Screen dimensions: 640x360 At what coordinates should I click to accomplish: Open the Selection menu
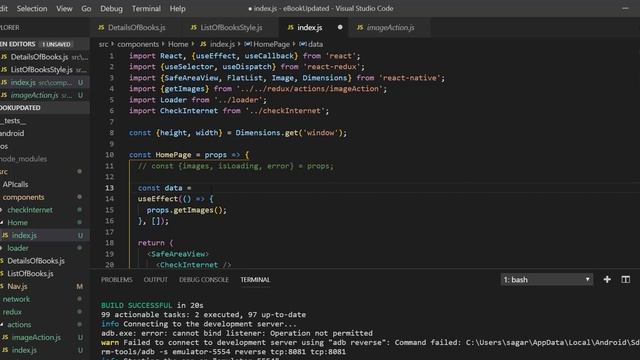[32, 9]
